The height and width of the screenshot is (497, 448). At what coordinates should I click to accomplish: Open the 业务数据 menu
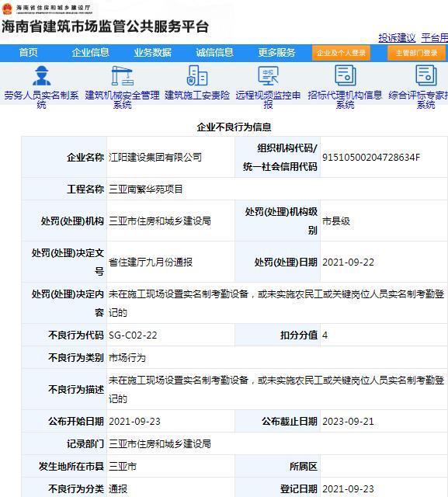point(152,53)
